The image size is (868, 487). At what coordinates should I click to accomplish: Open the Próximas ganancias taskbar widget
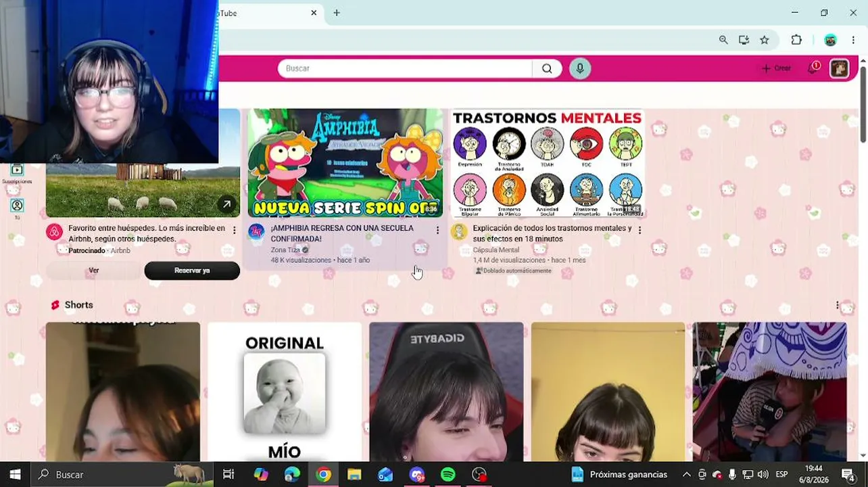coord(619,474)
